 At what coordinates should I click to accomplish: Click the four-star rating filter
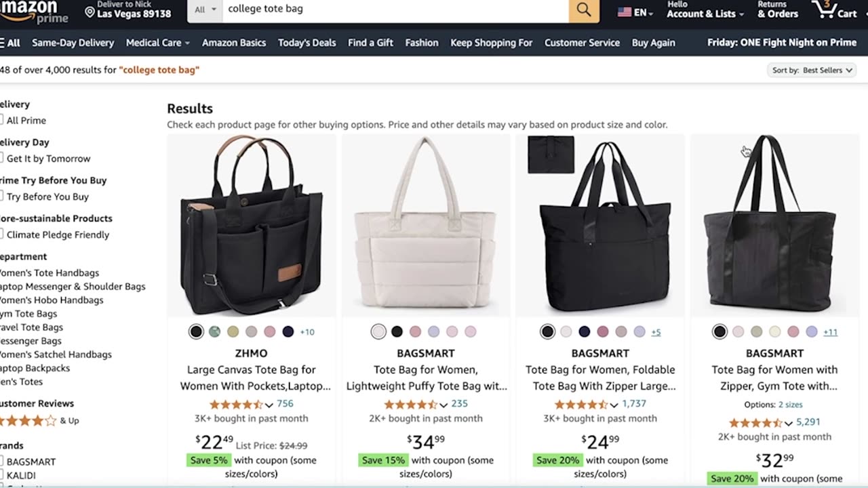point(28,420)
